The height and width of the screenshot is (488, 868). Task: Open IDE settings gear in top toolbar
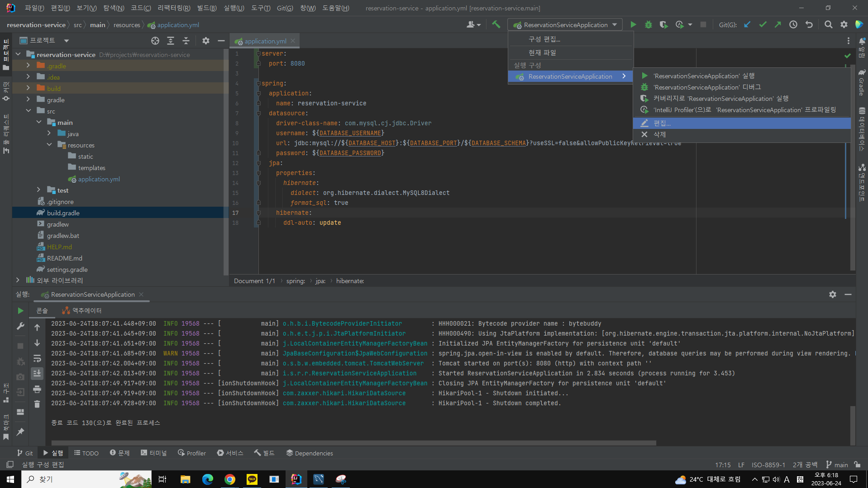(x=844, y=25)
